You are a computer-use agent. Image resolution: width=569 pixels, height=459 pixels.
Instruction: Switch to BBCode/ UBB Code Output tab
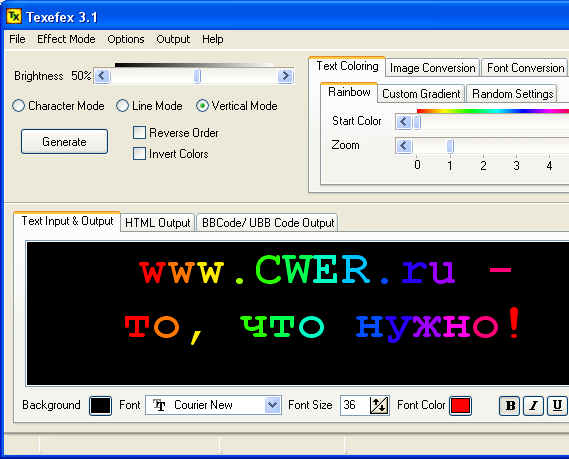(x=267, y=223)
